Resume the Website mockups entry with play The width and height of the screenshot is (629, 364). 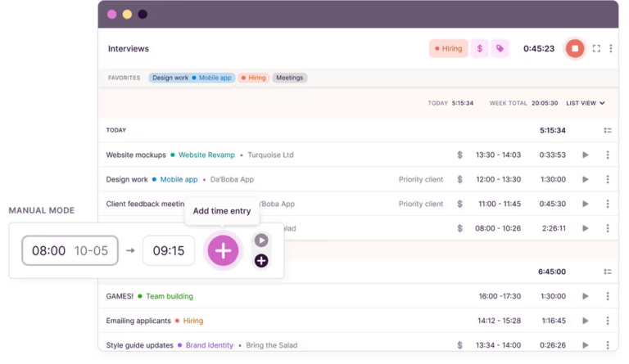point(585,155)
